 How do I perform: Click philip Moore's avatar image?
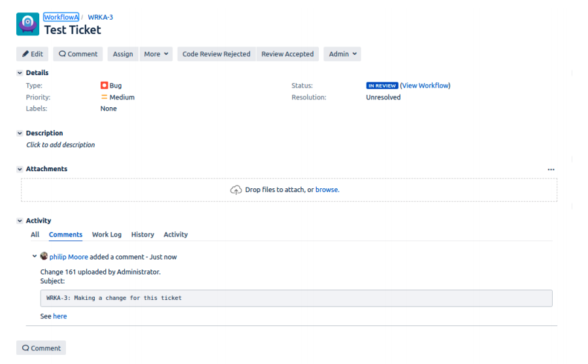[x=44, y=256]
